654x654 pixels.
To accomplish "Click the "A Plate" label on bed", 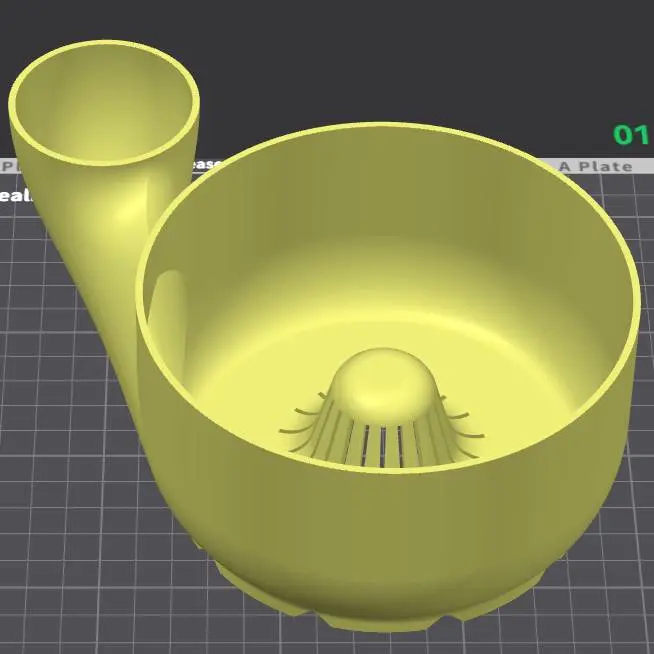I will [x=596, y=167].
